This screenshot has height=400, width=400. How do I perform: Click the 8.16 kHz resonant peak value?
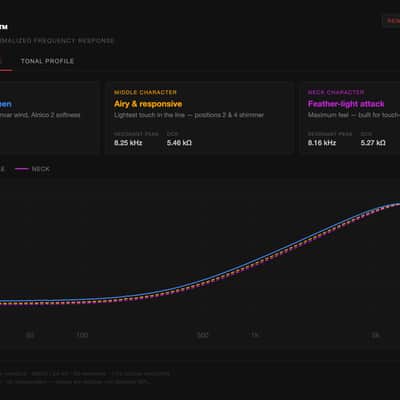(x=322, y=143)
